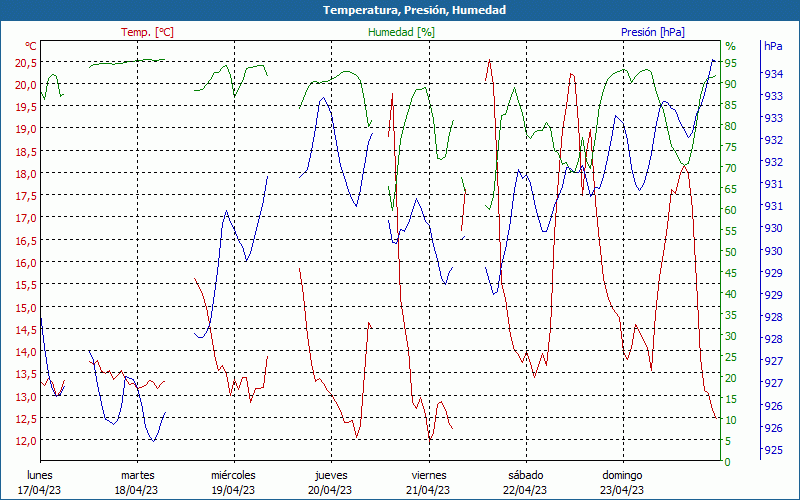Click the 18/04/23 date label
Viewport: 800px width, 500px height.
coord(136,490)
